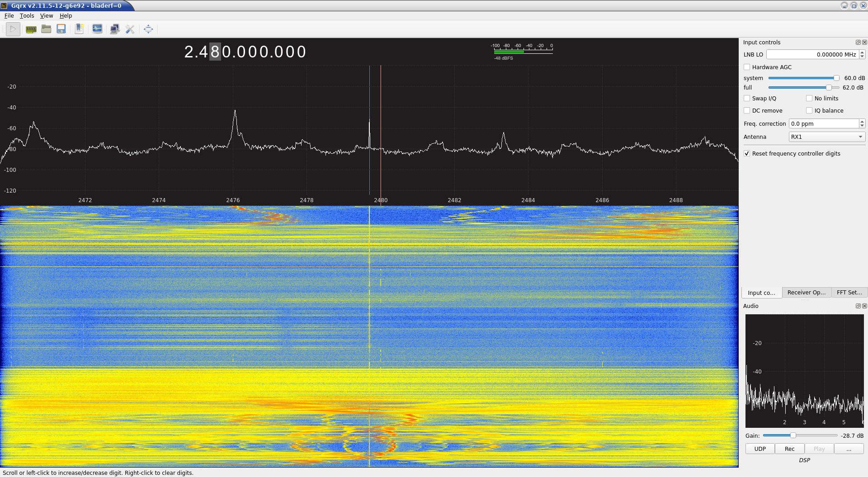Image resolution: width=868 pixels, height=478 pixels.
Task: Open the remote control computers icon
Action: click(115, 29)
